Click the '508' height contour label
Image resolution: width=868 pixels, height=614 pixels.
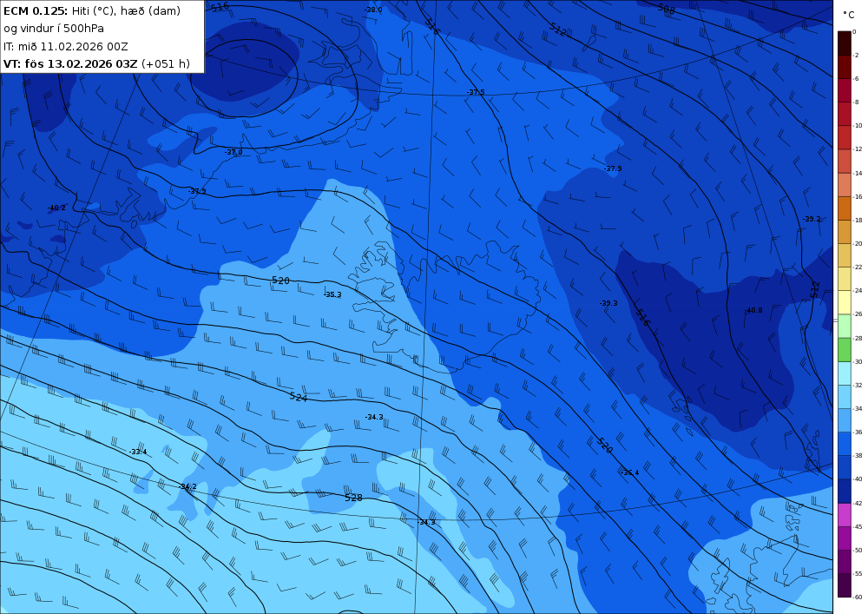[667, 9]
